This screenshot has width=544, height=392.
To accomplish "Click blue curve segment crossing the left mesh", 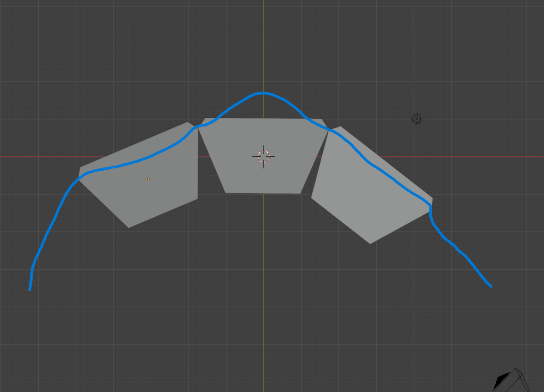I will point(139,161).
